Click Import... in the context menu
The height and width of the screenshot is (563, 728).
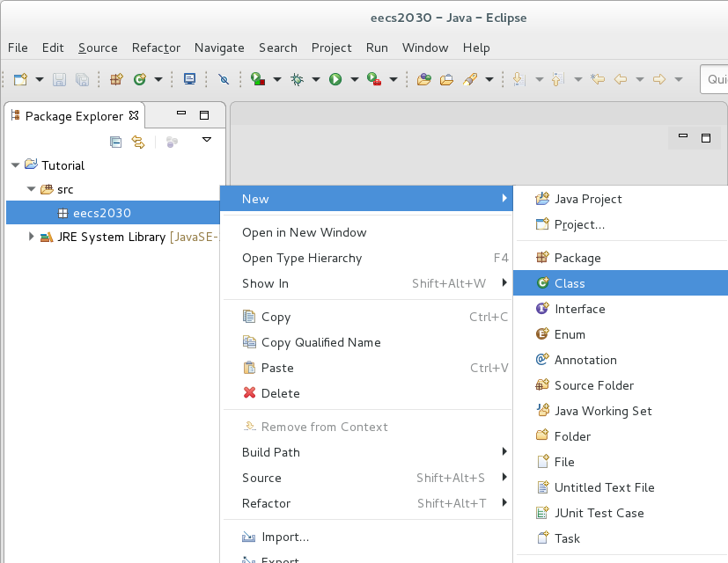[x=366, y=537]
